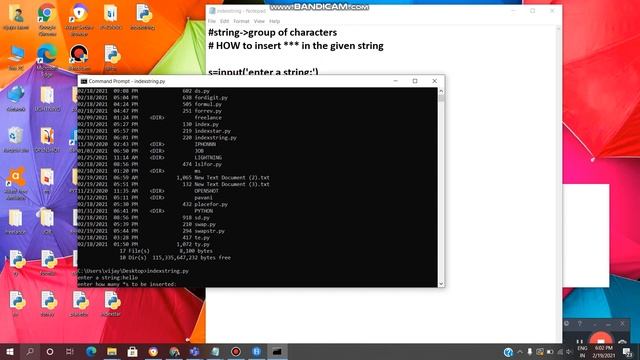Click the '# HOW to insert ***' line
The image size is (640, 360).
coord(296,46)
